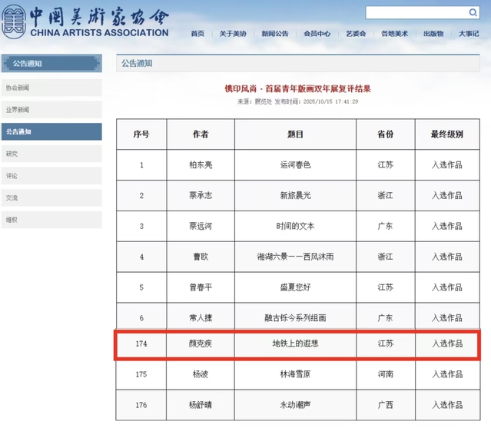The height and width of the screenshot is (448, 491).
Task: Open the 关于美协 navigation menu
Action: [x=233, y=34]
